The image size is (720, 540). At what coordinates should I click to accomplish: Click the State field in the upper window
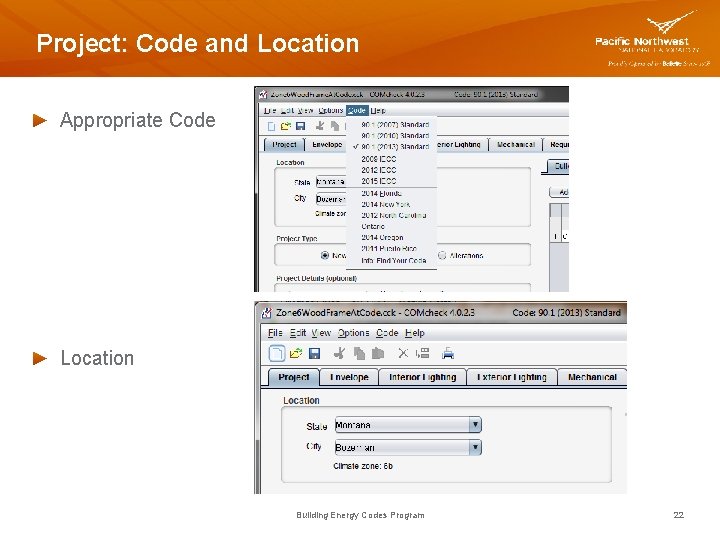click(x=331, y=182)
